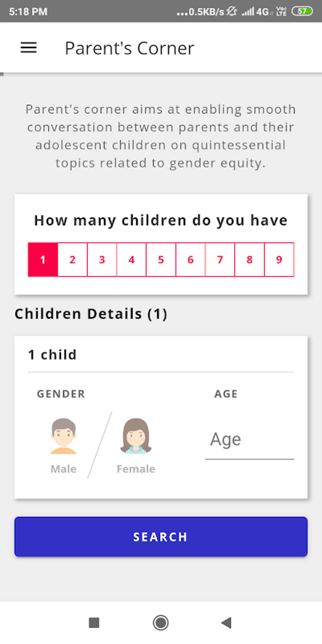This screenshot has width=322, height=644.
Task: Tap the Android recent apps square
Action: pos(94,623)
